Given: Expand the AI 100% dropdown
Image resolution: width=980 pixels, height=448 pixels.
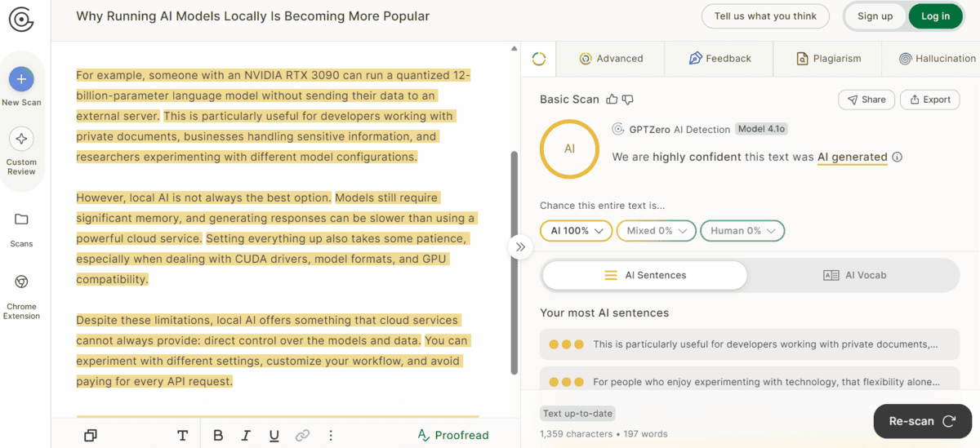Looking at the screenshot, I should click(x=577, y=231).
